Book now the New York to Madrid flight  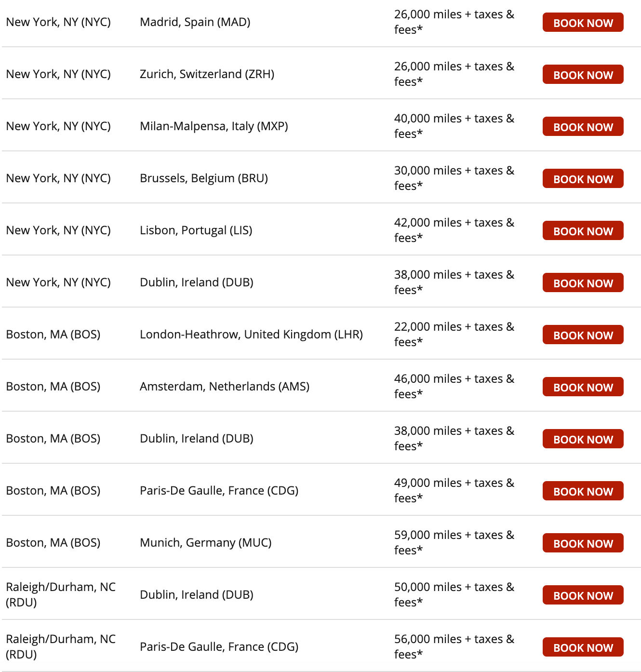pyautogui.click(x=583, y=23)
